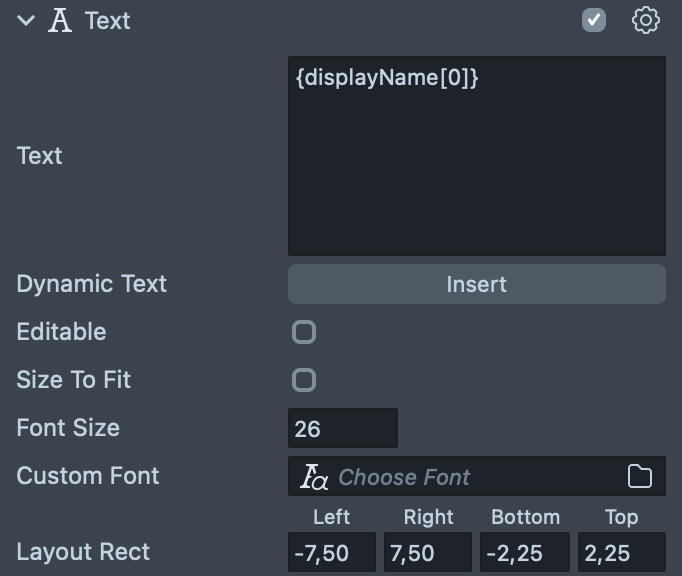Select the Right layout rect value 7,50

point(427,552)
